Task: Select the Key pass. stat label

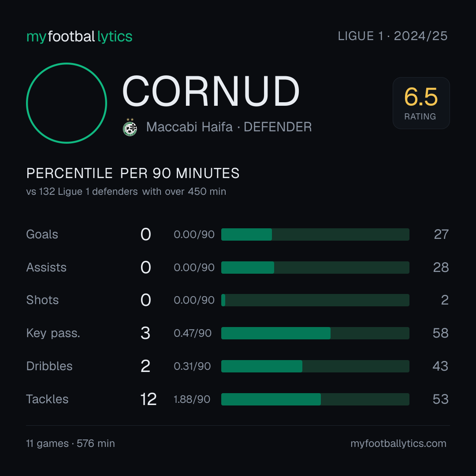Action: (x=53, y=333)
